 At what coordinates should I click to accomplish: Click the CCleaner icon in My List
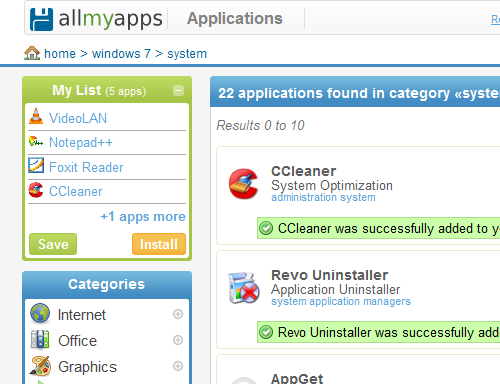tap(36, 190)
